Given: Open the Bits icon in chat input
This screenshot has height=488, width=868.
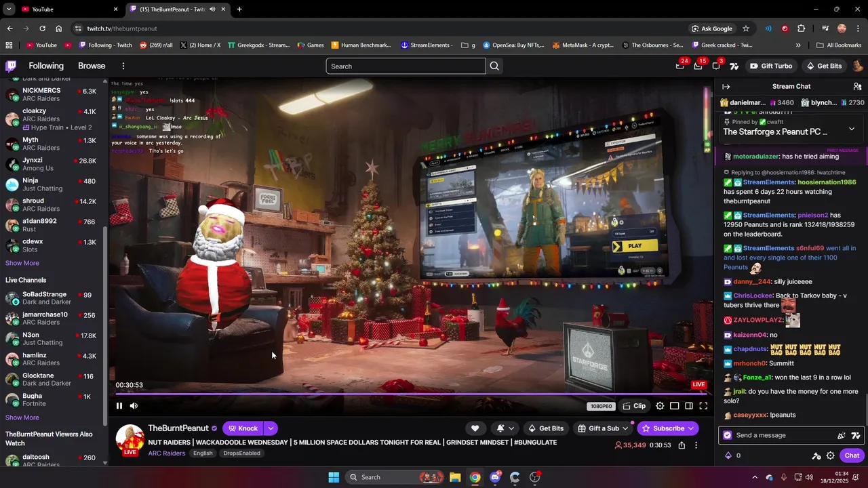Looking at the screenshot, I should click(x=842, y=435).
